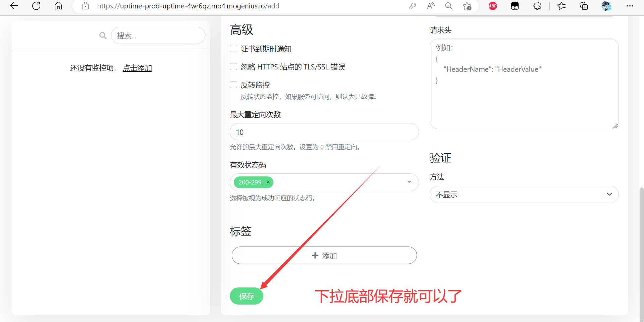Click the 最大重定向次数 input field
The image size is (644, 322).
tap(324, 132)
